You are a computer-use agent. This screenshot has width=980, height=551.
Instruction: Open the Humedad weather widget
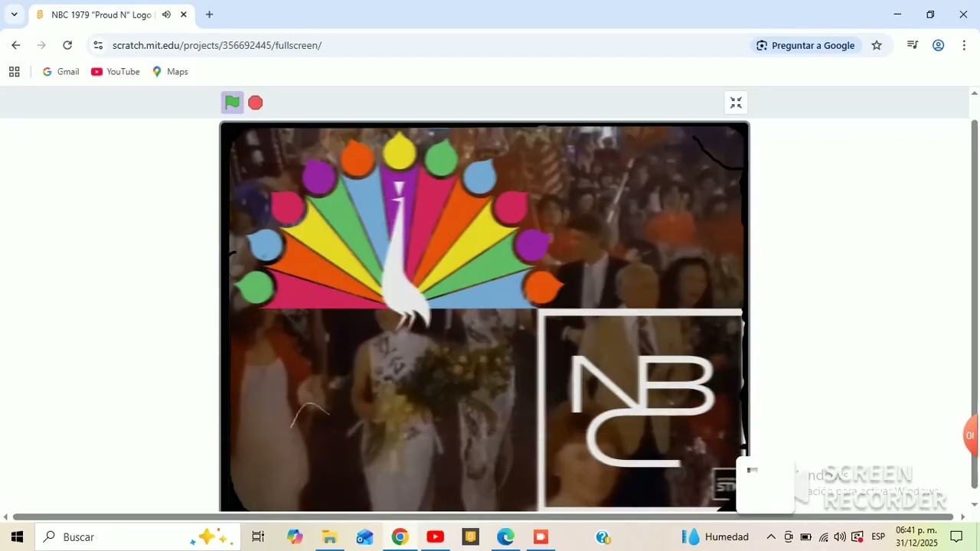click(716, 537)
